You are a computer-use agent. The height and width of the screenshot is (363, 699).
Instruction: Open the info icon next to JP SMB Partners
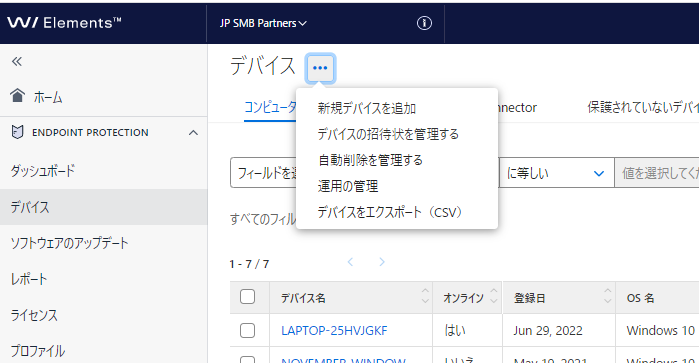pyautogui.click(x=424, y=23)
